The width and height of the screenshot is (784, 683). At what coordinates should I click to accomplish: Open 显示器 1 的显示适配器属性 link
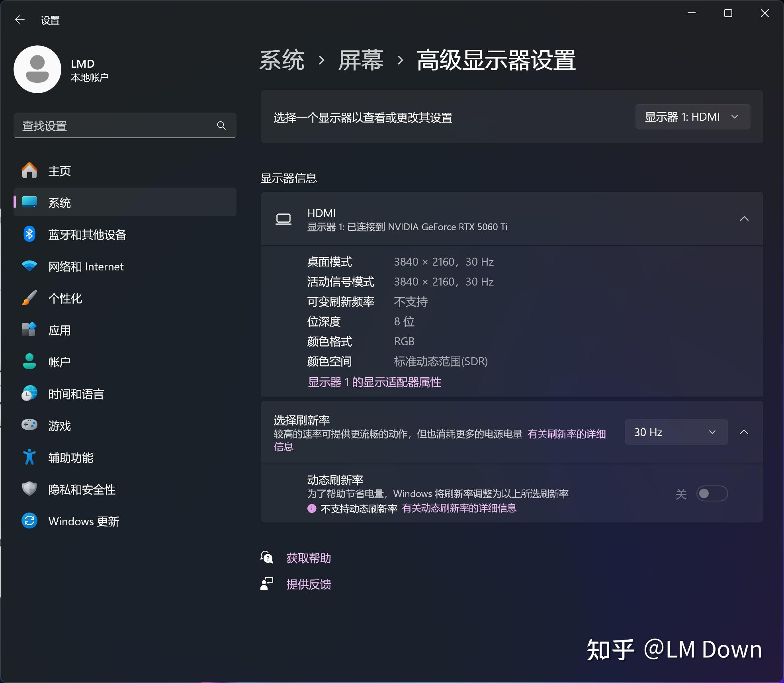click(x=374, y=382)
